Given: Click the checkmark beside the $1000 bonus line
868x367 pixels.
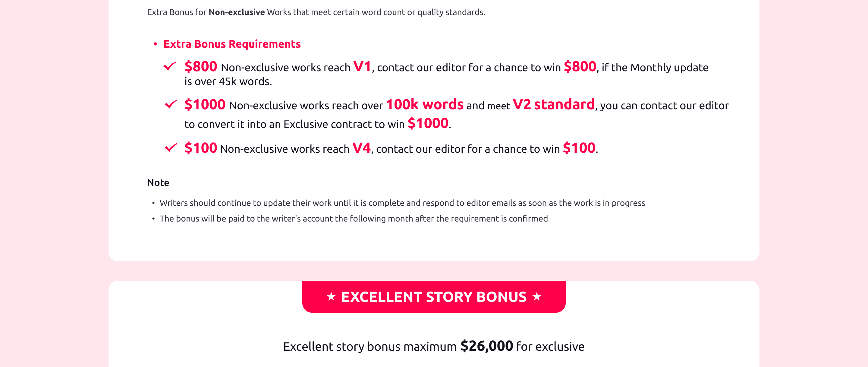Looking at the screenshot, I should pos(171,104).
